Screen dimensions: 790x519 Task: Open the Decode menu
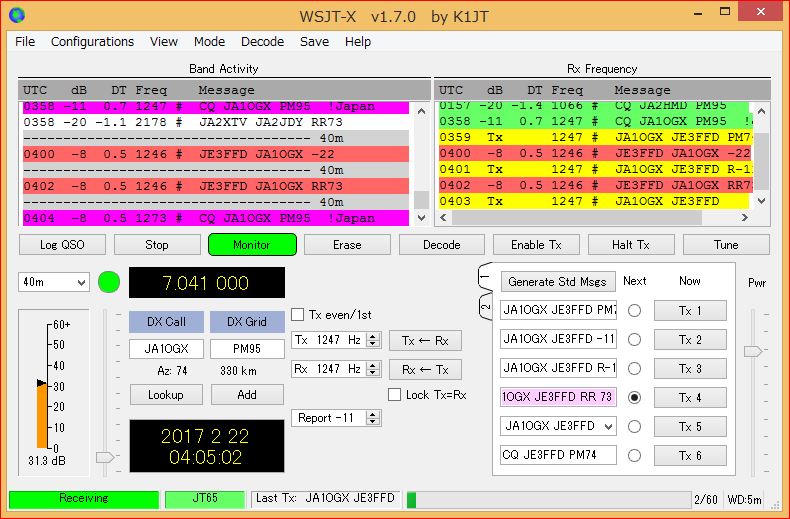coord(262,42)
